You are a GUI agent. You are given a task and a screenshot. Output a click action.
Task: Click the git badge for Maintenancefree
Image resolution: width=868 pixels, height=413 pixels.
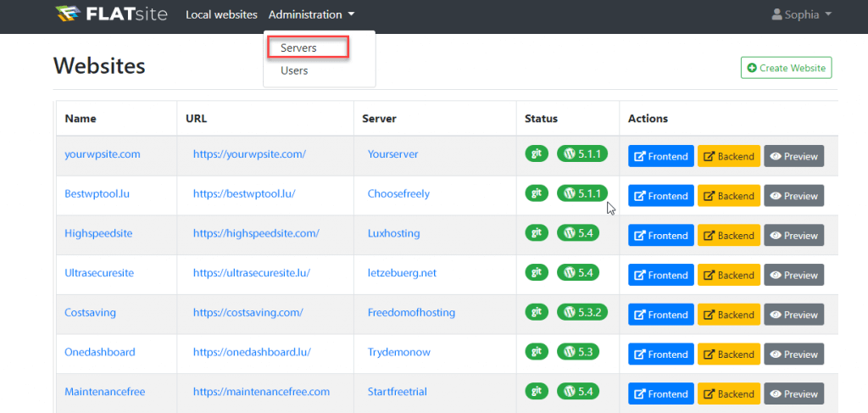[537, 391]
